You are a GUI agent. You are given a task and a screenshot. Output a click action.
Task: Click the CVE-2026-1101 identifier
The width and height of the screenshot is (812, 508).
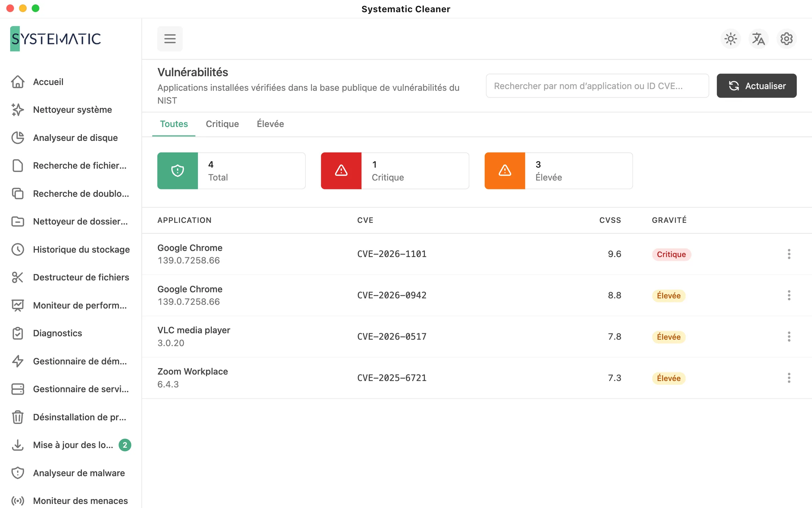click(x=392, y=254)
